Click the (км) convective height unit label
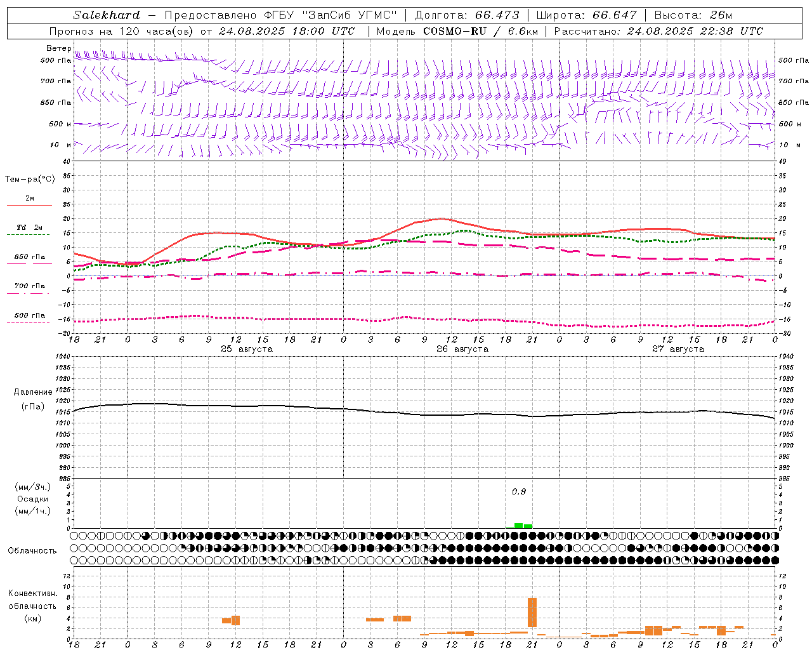The height and width of the screenshot is (650, 812). click(x=33, y=618)
